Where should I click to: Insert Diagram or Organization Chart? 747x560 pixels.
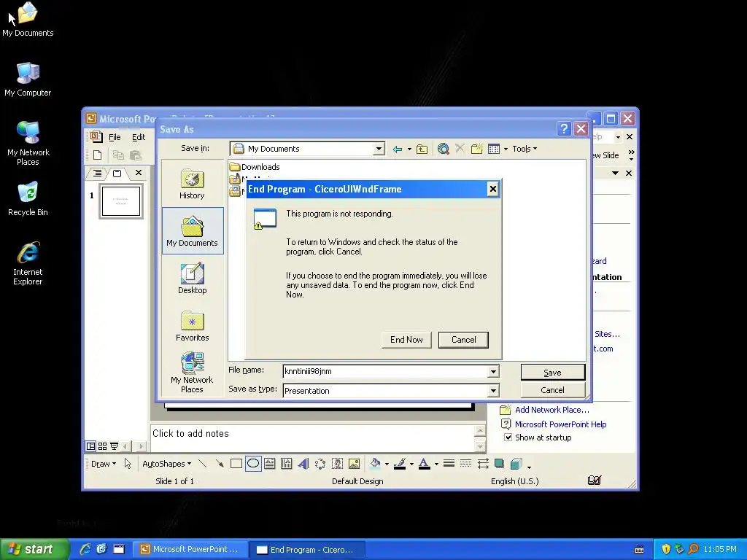click(x=320, y=463)
